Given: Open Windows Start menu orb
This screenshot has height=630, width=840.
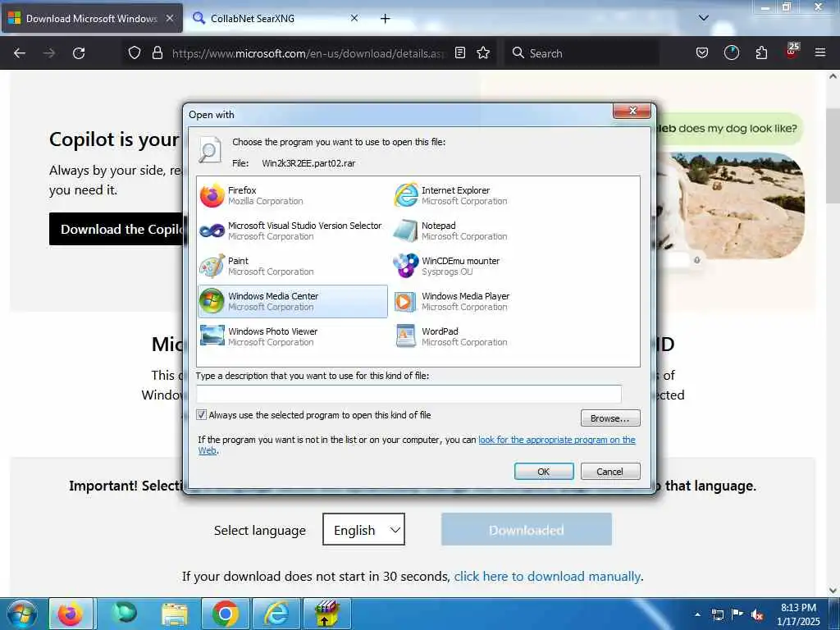Looking at the screenshot, I should point(21,614).
